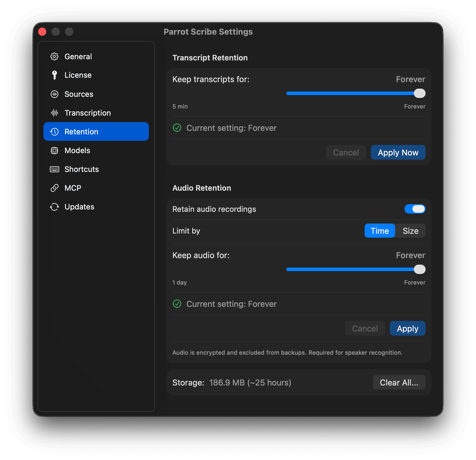
Task: Click Clear All to remove stored audio
Action: click(399, 382)
